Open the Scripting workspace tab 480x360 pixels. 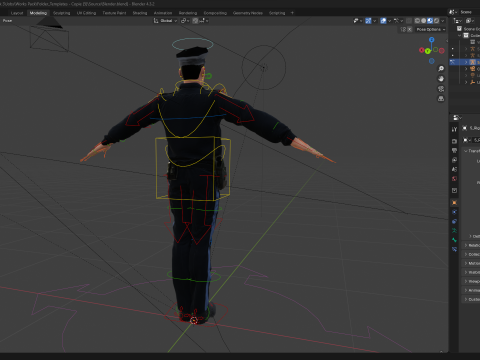tap(277, 13)
